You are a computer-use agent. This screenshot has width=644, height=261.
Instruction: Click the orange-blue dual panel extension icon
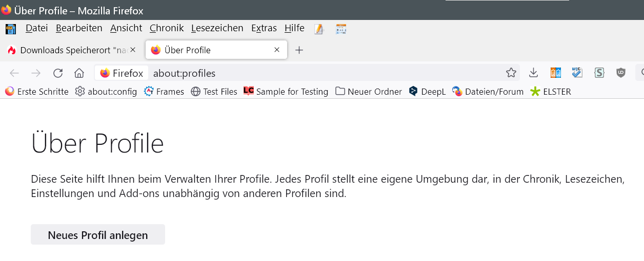(x=556, y=73)
